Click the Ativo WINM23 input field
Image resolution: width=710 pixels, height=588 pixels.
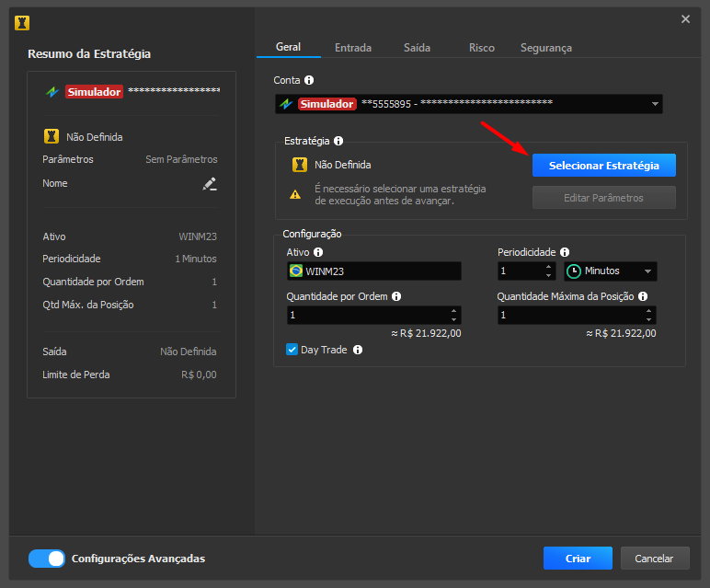point(374,271)
